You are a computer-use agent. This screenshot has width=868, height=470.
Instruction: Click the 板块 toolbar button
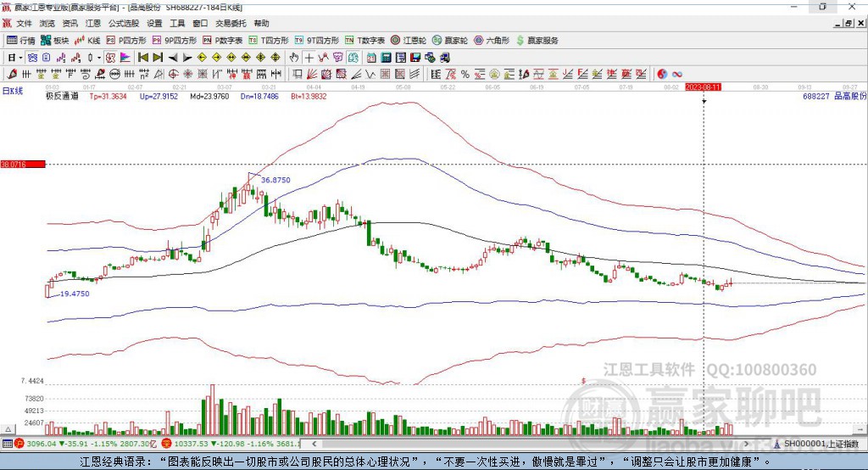click(x=55, y=41)
